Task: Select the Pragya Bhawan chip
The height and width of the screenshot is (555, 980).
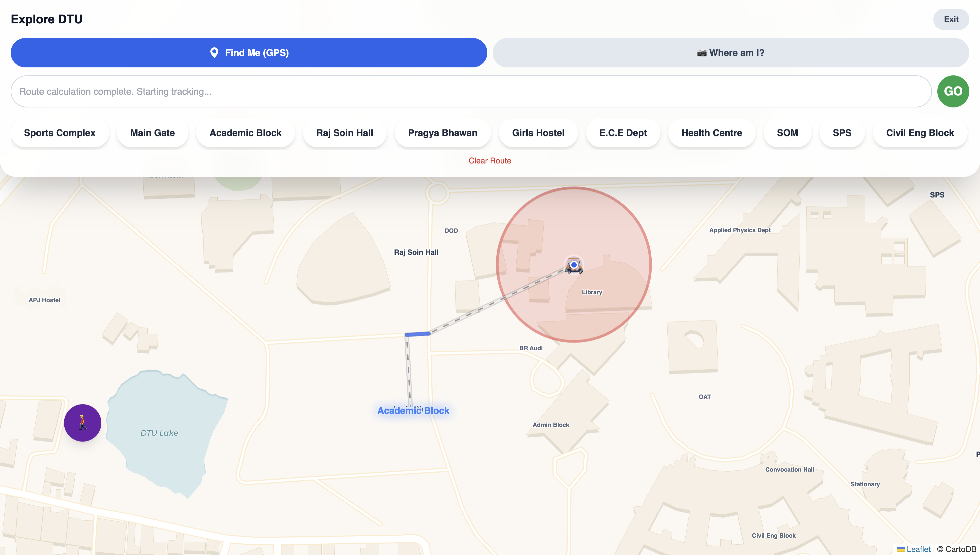Action: [x=442, y=133]
